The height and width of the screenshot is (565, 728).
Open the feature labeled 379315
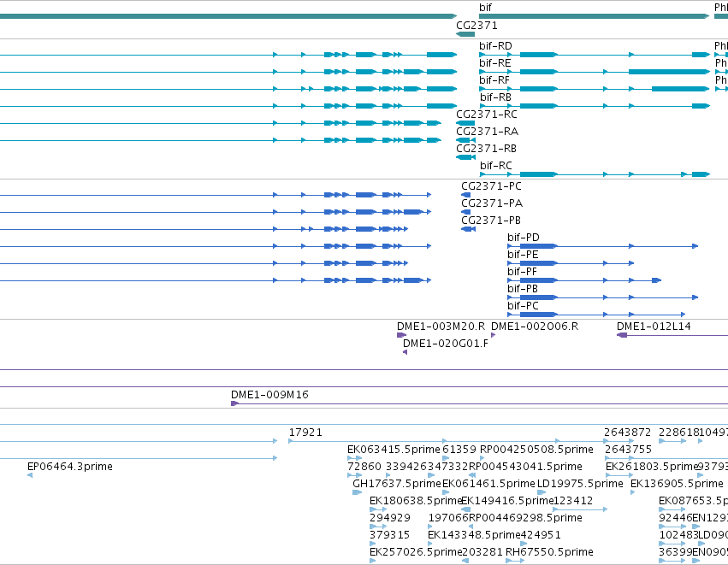[x=389, y=535]
